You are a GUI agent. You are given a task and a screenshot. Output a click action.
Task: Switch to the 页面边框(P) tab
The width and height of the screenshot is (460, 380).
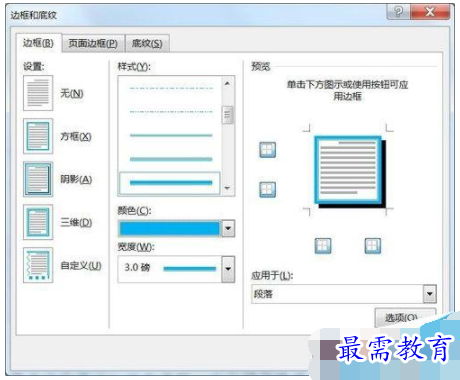pos(93,44)
